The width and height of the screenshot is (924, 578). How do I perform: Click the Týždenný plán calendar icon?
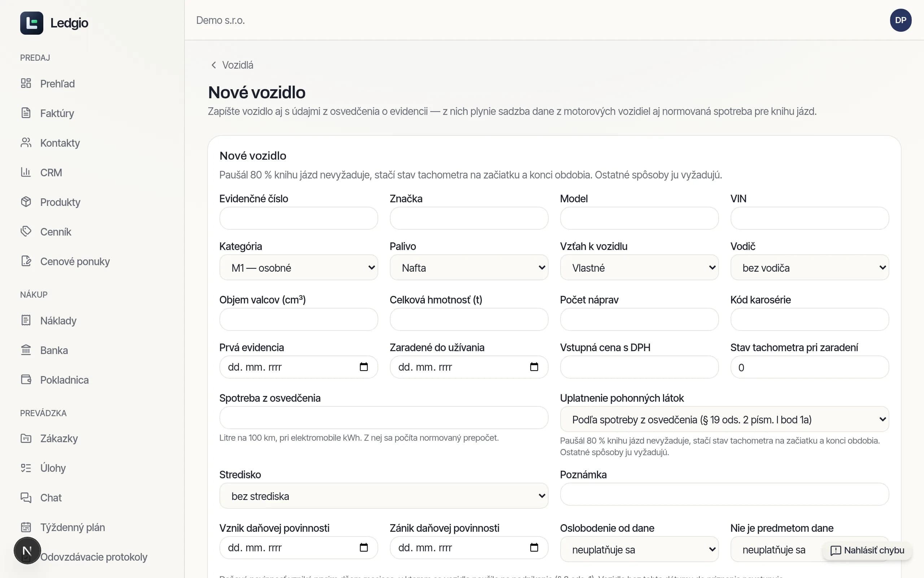click(x=26, y=527)
